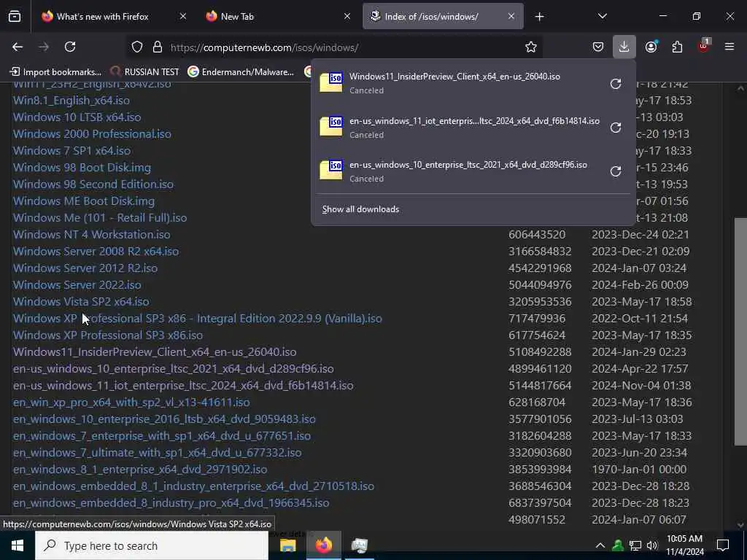The image size is (747, 560).
Task: Close the What's new with Firefox tab
Action: coord(183,17)
